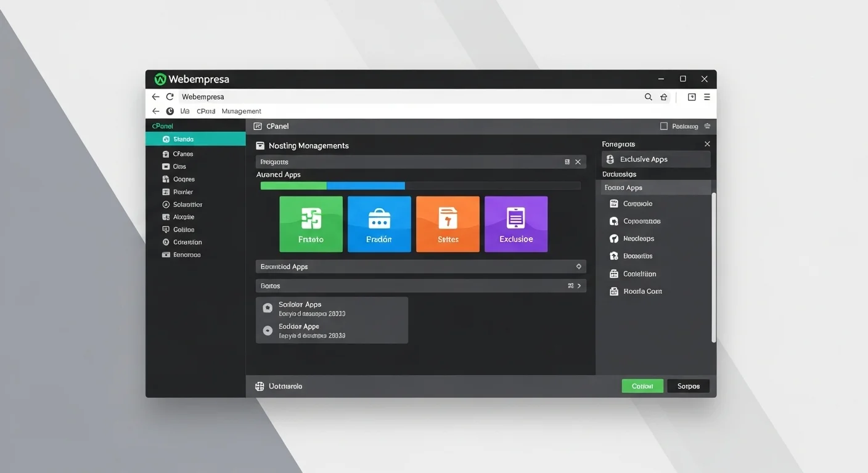Select the Foana Apps section header
The image size is (868, 473).
tap(656, 188)
